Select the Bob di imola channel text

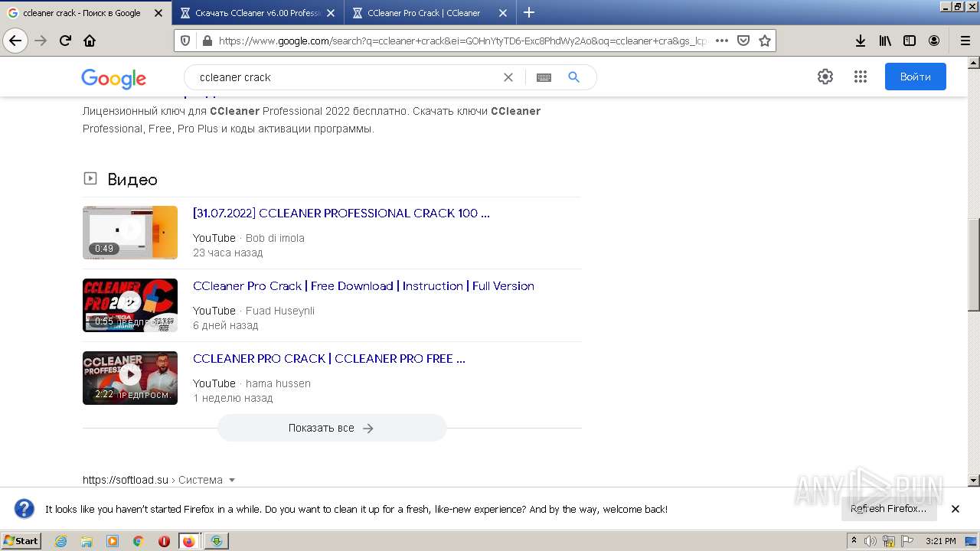point(275,238)
